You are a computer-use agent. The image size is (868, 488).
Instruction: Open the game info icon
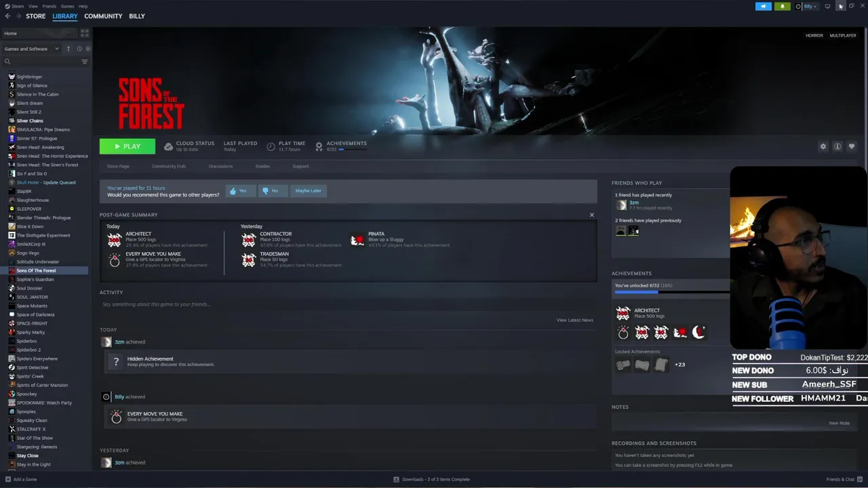click(837, 146)
